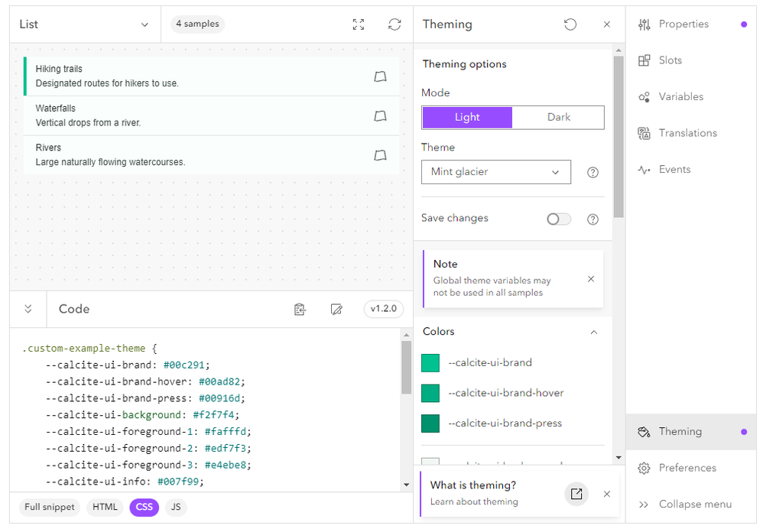
Task: Copy code with the clipboard icon
Action: coord(300,309)
